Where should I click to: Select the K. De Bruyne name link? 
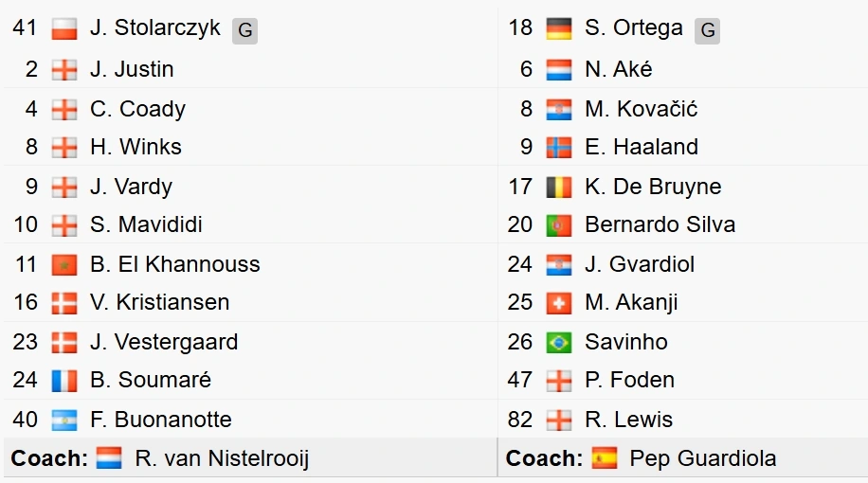point(653,187)
